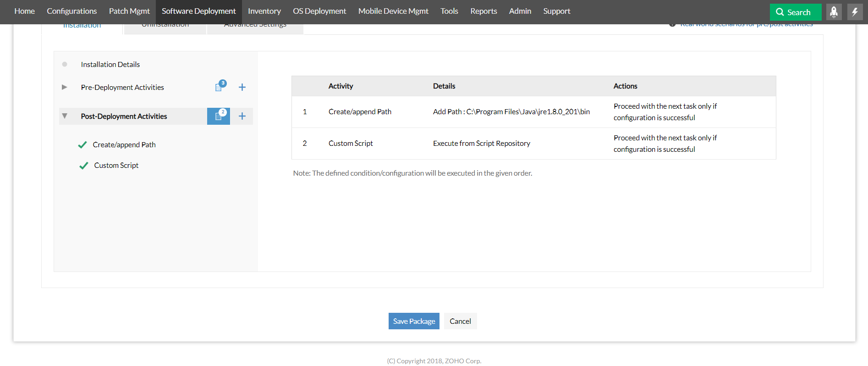Expand the Pre-Deployment Activities arrow
868x366 pixels.
pyautogui.click(x=65, y=87)
